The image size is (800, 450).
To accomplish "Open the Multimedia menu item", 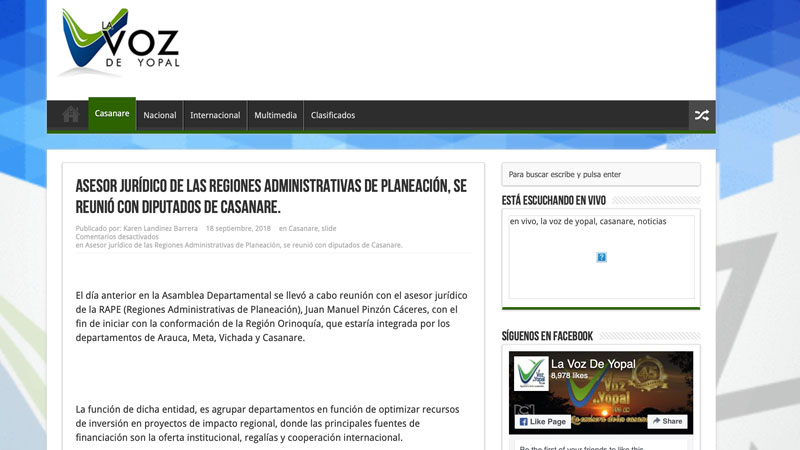I will click(275, 115).
